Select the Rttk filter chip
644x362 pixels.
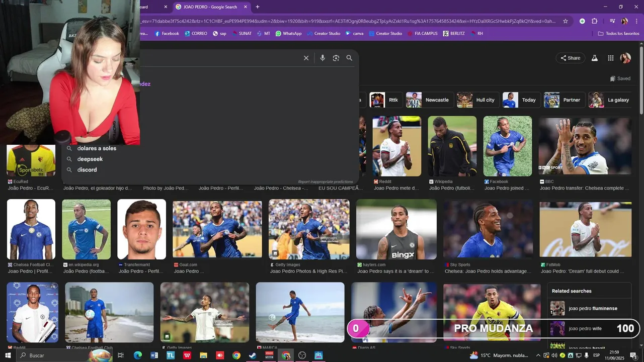[x=386, y=100]
